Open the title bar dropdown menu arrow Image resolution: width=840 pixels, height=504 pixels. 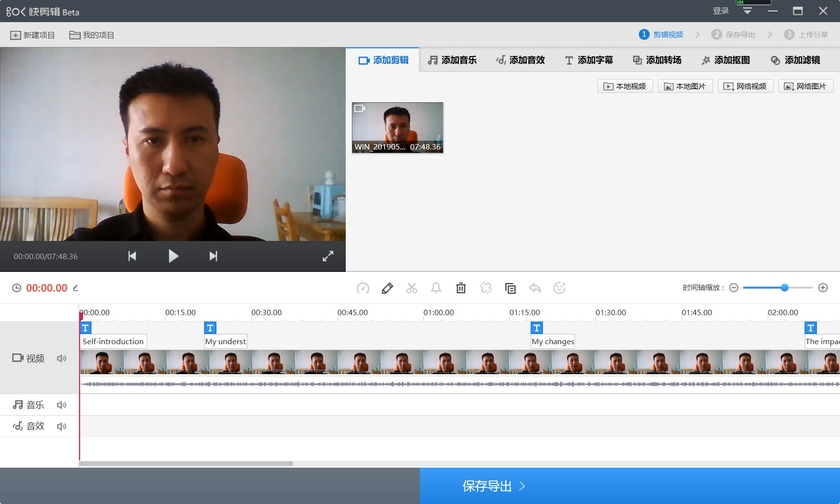coord(748,11)
